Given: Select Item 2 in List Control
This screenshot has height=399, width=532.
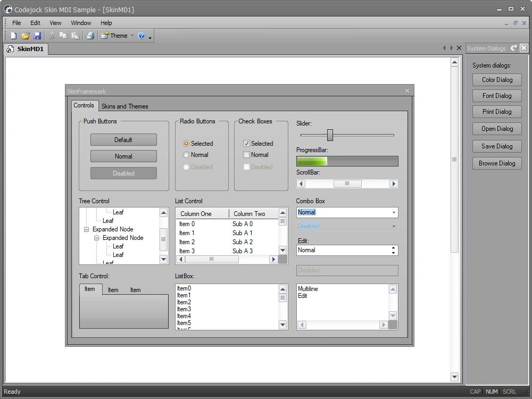Looking at the screenshot, I should point(187,242).
